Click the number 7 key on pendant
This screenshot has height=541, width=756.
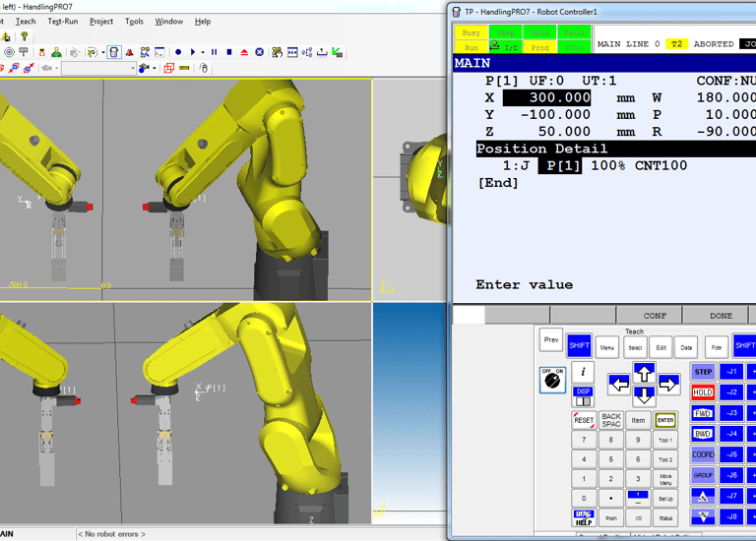(x=584, y=440)
